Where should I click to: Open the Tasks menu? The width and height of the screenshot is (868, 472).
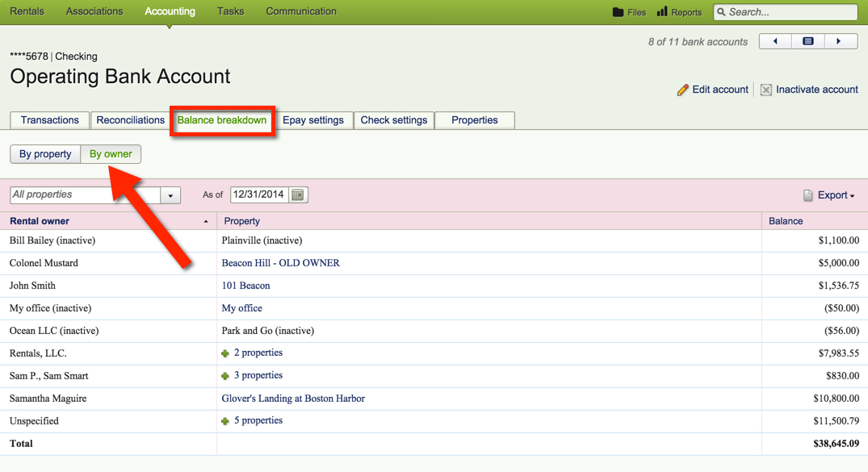[230, 11]
